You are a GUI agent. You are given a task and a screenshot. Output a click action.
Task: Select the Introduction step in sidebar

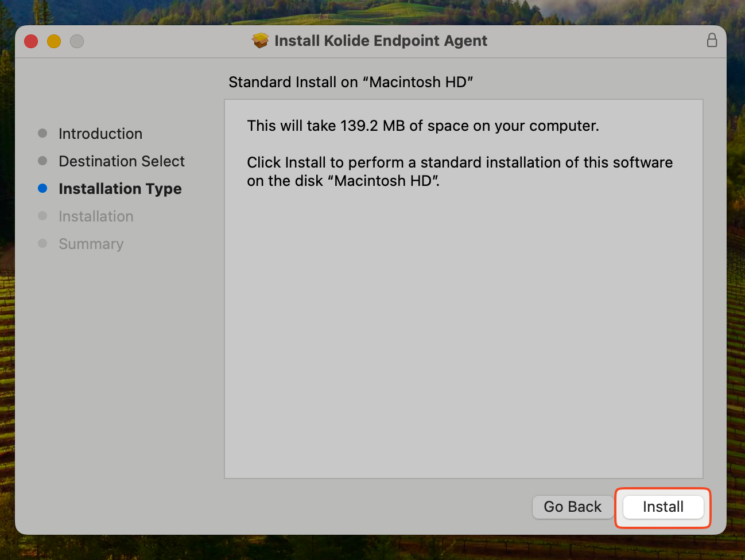(100, 134)
